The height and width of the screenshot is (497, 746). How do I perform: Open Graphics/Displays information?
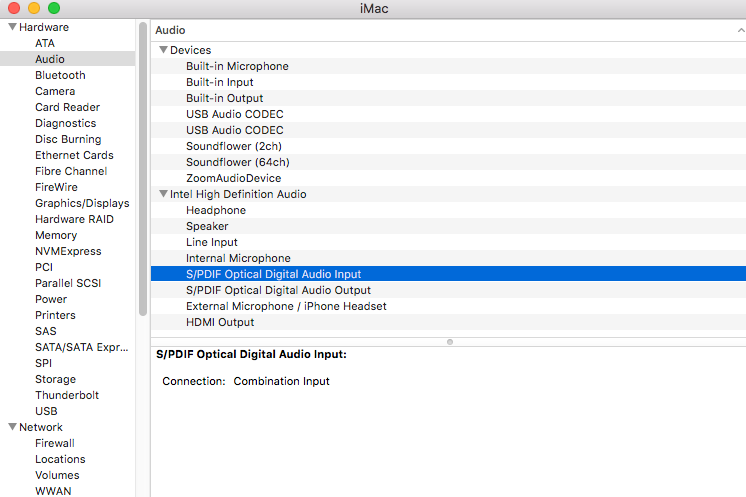pos(82,203)
